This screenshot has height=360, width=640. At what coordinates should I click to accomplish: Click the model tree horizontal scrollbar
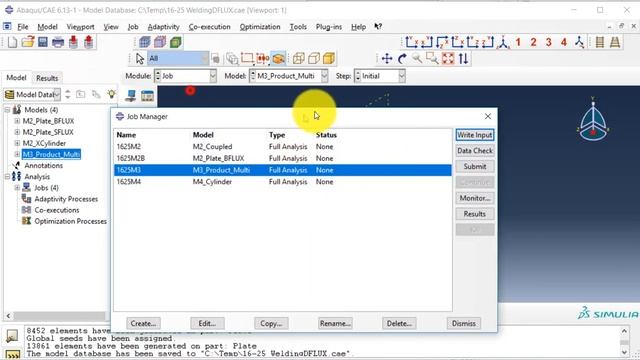tap(59, 316)
